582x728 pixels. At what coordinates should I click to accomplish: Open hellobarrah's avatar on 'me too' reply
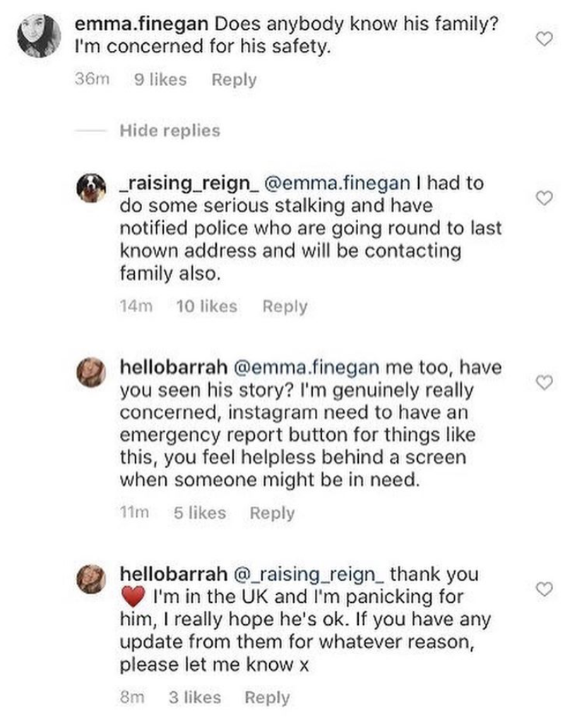(91, 372)
